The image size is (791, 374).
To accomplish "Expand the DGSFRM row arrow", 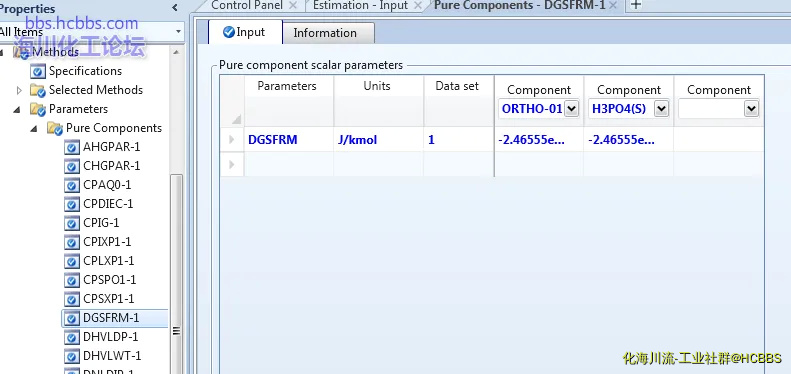I will coord(232,139).
